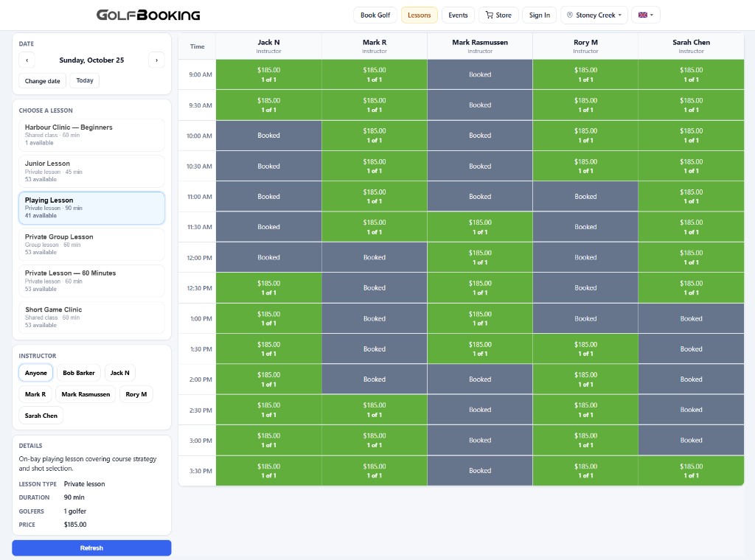
Task: Select Harbour Clinic — Beginners lesson
Action: point(91,135)
